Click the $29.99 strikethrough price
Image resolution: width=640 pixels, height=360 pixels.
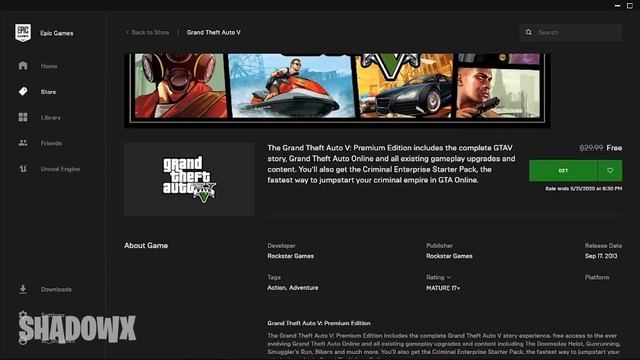591,148
